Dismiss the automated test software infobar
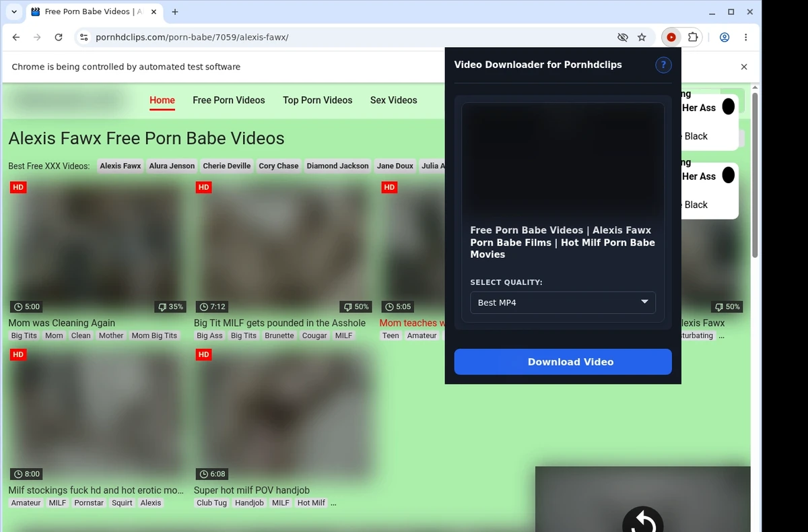Image resolution: width=808 pixels, height=532 pixels. [x=744, y=67]
